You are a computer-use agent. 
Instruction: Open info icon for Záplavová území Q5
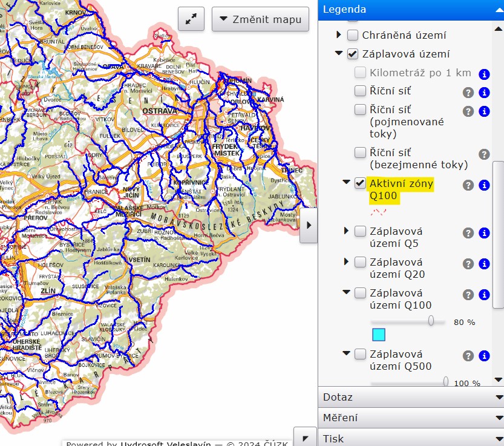click(484, 233)
